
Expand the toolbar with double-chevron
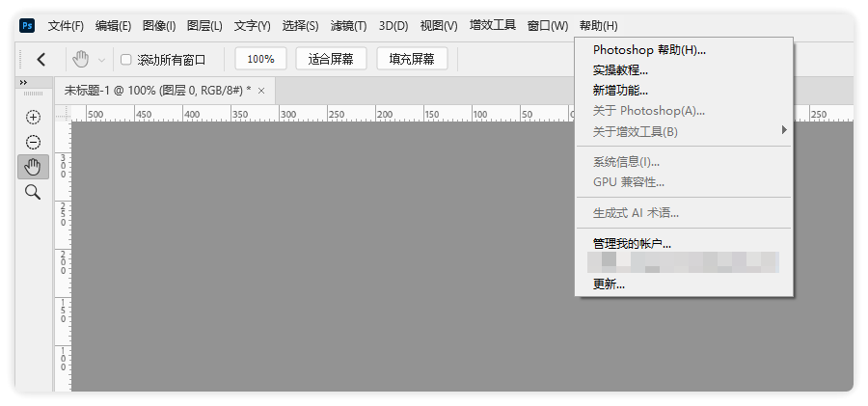(23, 83)
